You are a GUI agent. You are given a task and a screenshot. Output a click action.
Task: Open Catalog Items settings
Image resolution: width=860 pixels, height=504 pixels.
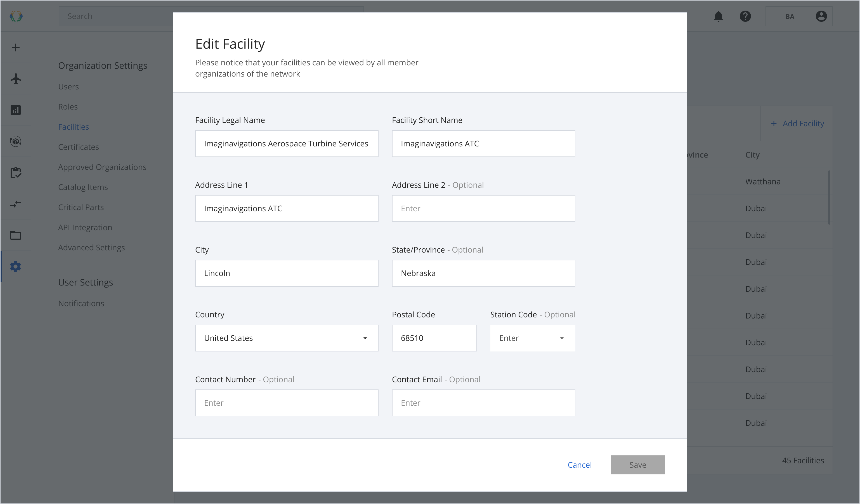coord(83,187)
